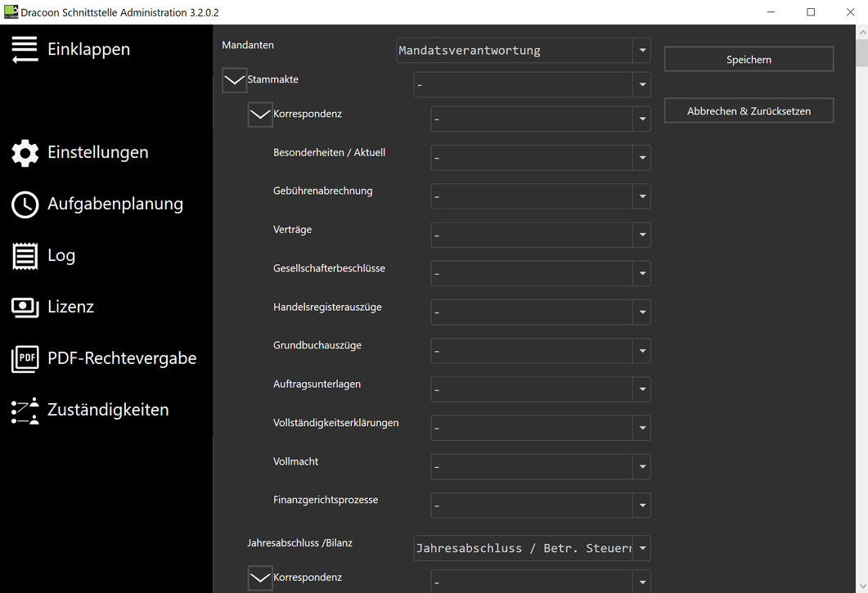The height and width of the screenshot is (593, 868).
Task: Click the Gebührenabrechnung label
Action: pyautogui.click(x=322, y=191)
